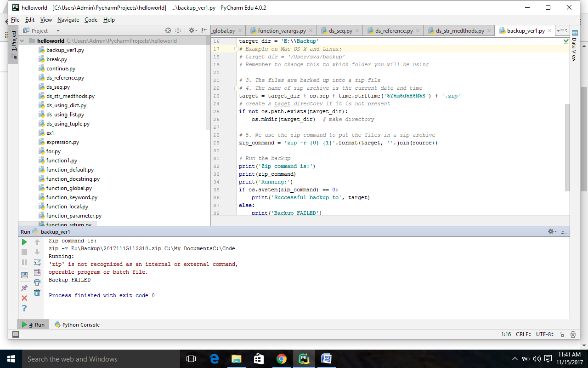Collapse the helloworld project root folder
Image resolution: width=588 pixels, height=368 pixels.
point(23,41)
